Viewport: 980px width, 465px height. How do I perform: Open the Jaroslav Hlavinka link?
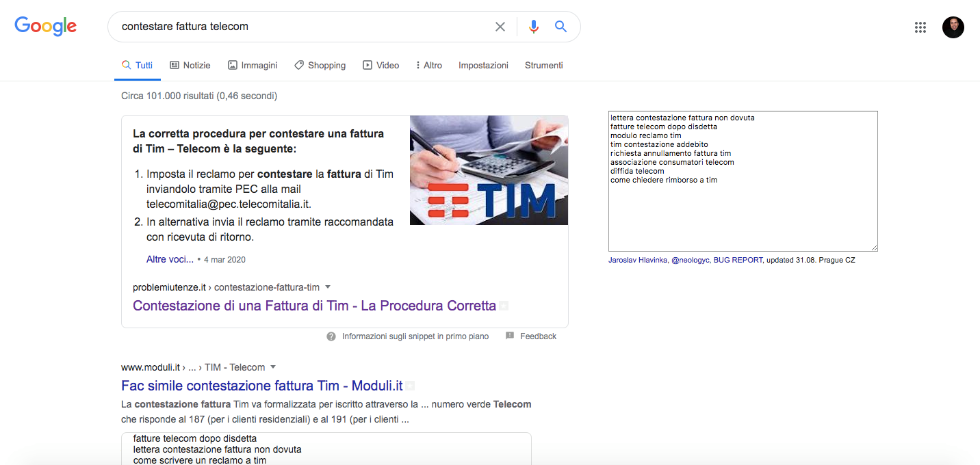click(x=638, y=261)
